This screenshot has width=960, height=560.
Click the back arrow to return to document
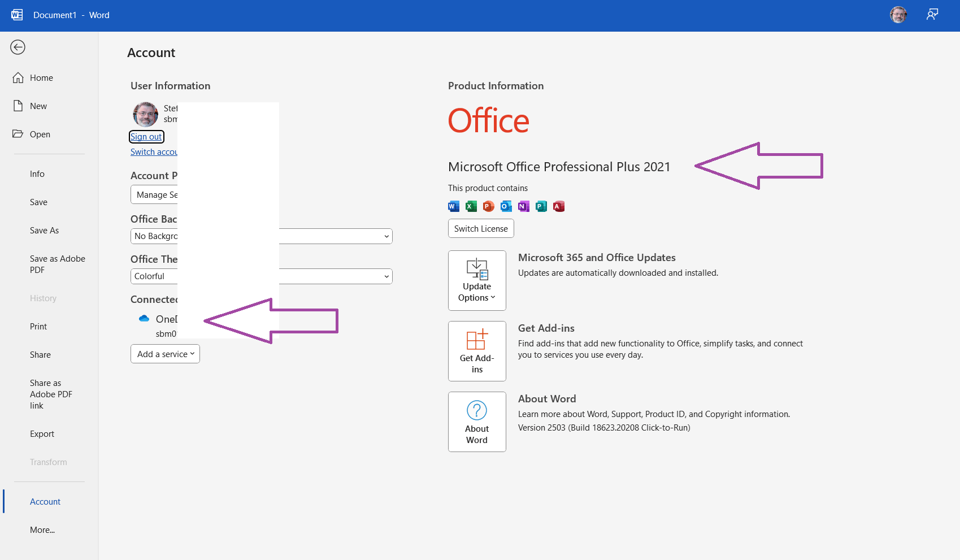coord(18,47)
